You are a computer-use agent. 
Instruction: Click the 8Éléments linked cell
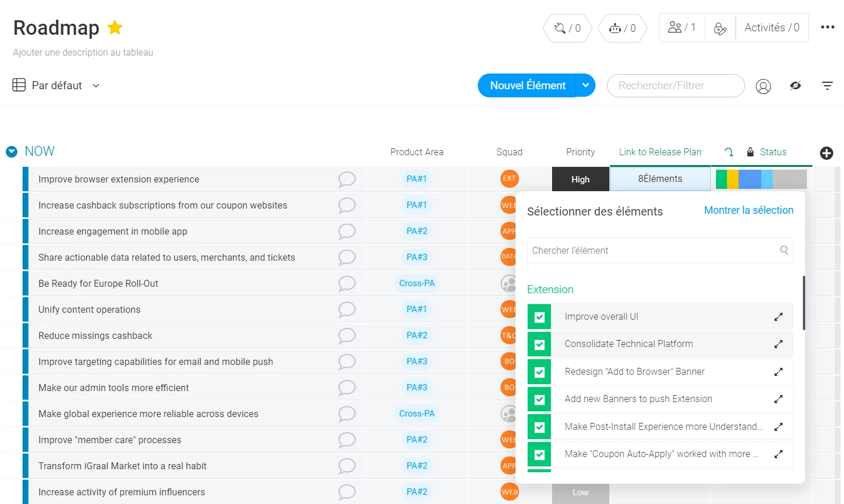(x=660, y=179)
